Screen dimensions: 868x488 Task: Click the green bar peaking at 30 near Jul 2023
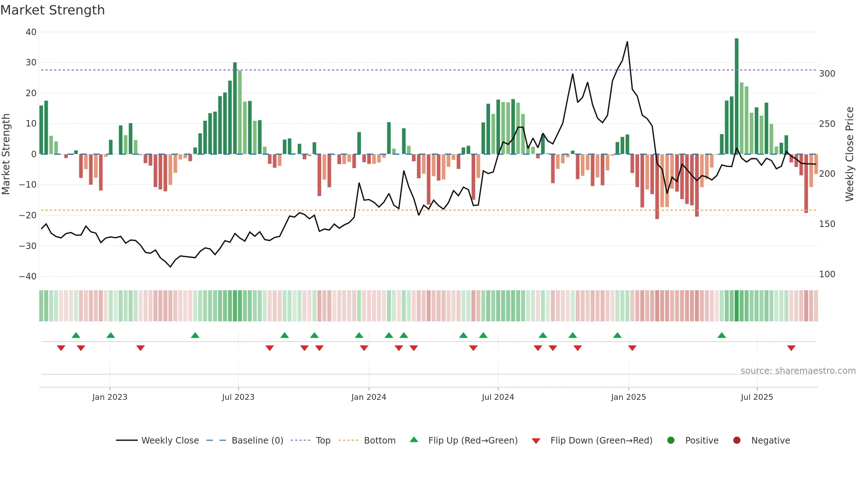pos(235,108)
